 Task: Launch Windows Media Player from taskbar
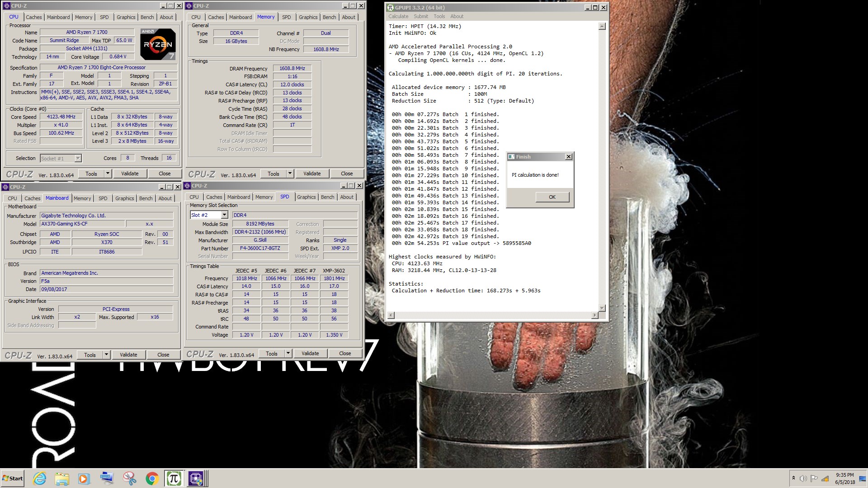[x=84, y=479]
